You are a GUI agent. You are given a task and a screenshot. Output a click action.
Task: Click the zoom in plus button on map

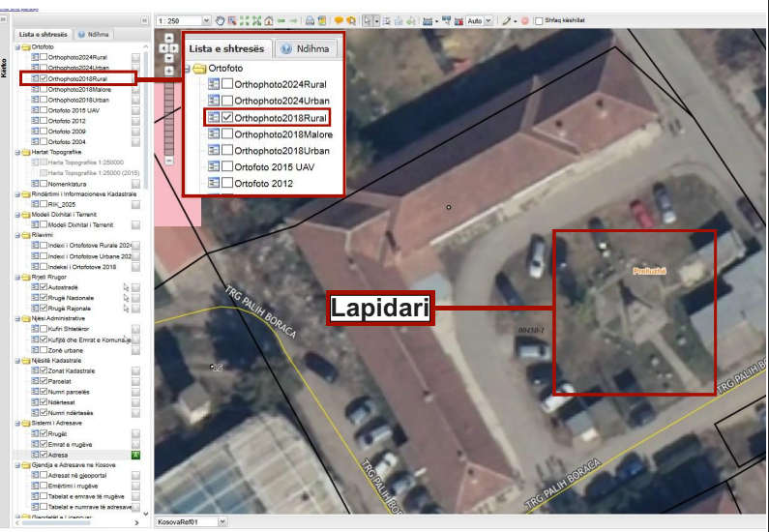(x=169, y=71)
